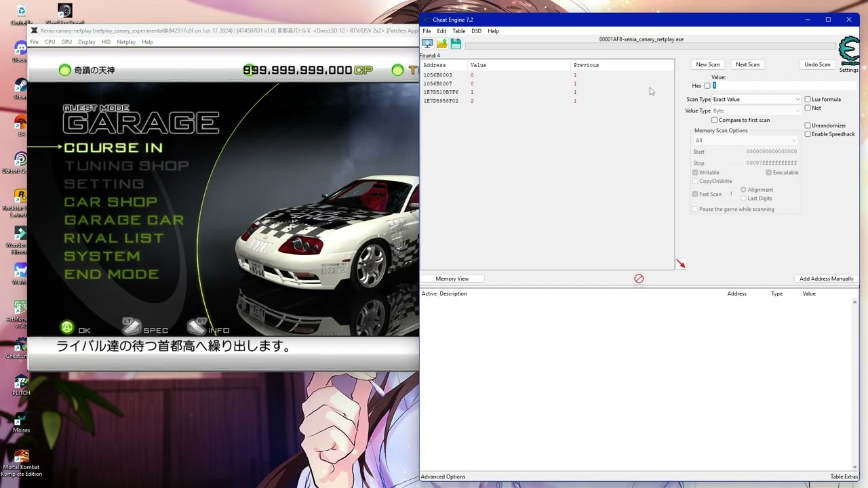Open the process selector computer icon
Screen dimensions: 868x488
pos(427,43)
